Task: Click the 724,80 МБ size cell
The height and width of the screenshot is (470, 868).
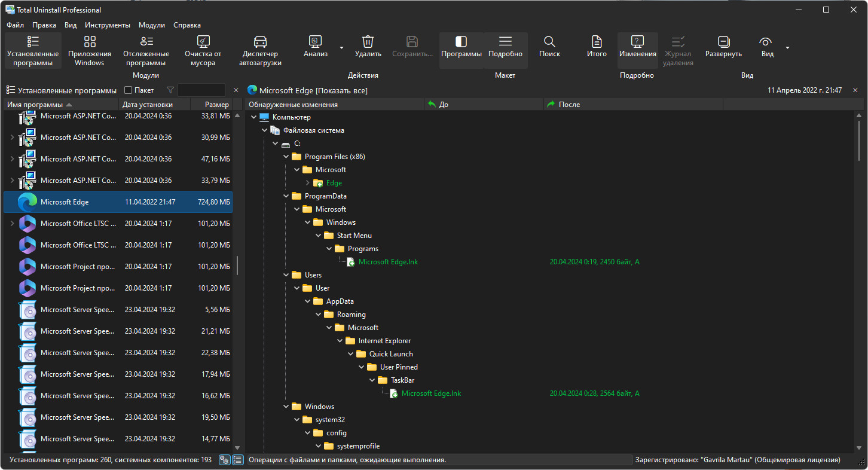Action: pyautogui.click(x=213, y=202)
